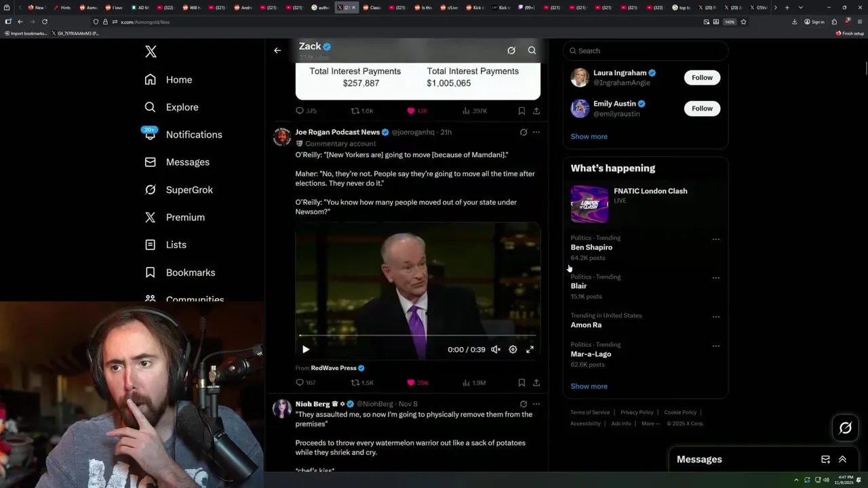This screenshot has width=868, height=488.
Task: Show more who-to-follow suggestions
Action: 589,136
